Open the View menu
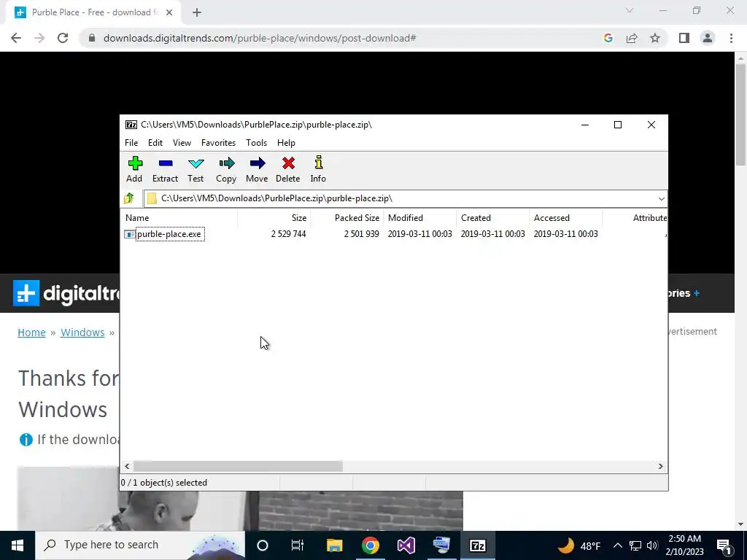Viewport: 747px width, 560px height. coord(182,143)
